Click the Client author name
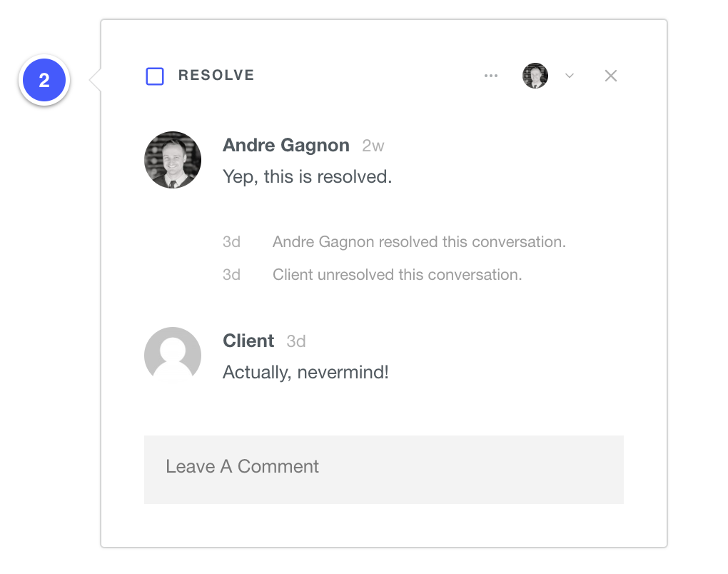This screenshot has height=574, width=728. (248, 341)
